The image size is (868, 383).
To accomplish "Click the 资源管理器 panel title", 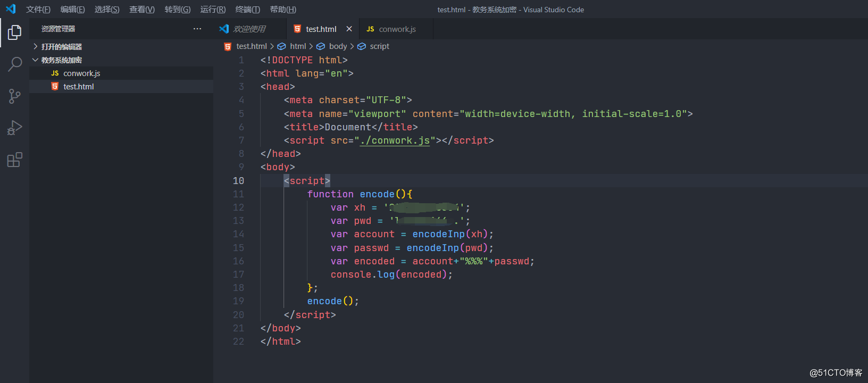I will (x=58, y=29).
